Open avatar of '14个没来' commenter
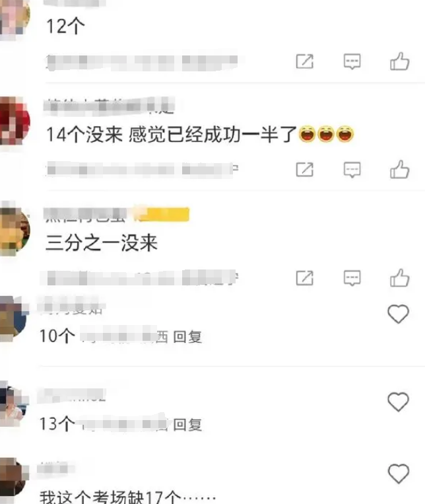This screenshot has width=425, height=504. click(x=14, y=121)
